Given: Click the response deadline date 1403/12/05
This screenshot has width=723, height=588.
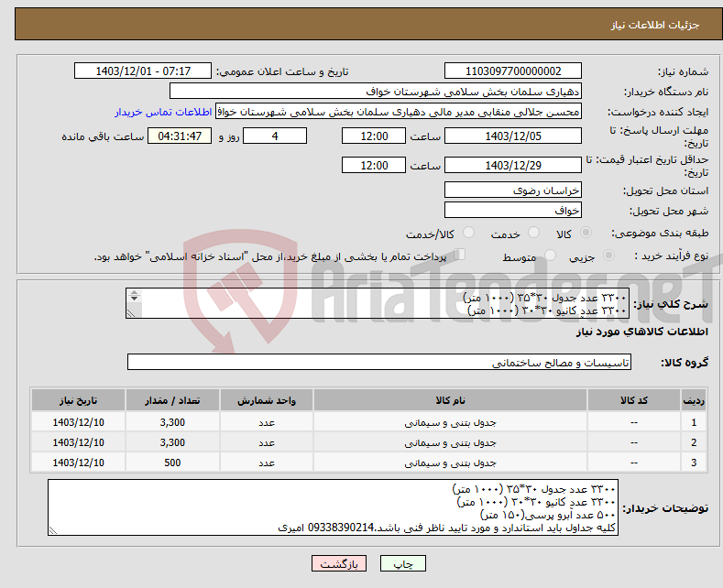Looking at the screenshot, I should 513,136.
